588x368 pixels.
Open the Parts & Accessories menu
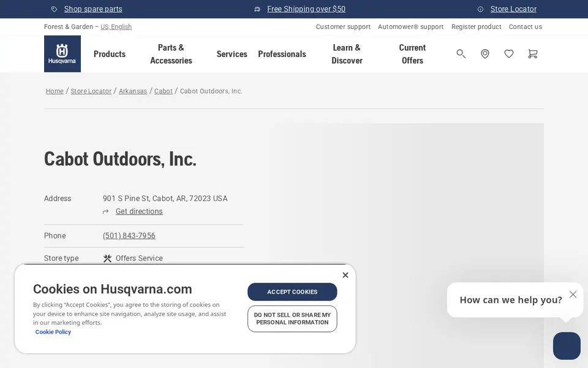(x=171, y=54)
